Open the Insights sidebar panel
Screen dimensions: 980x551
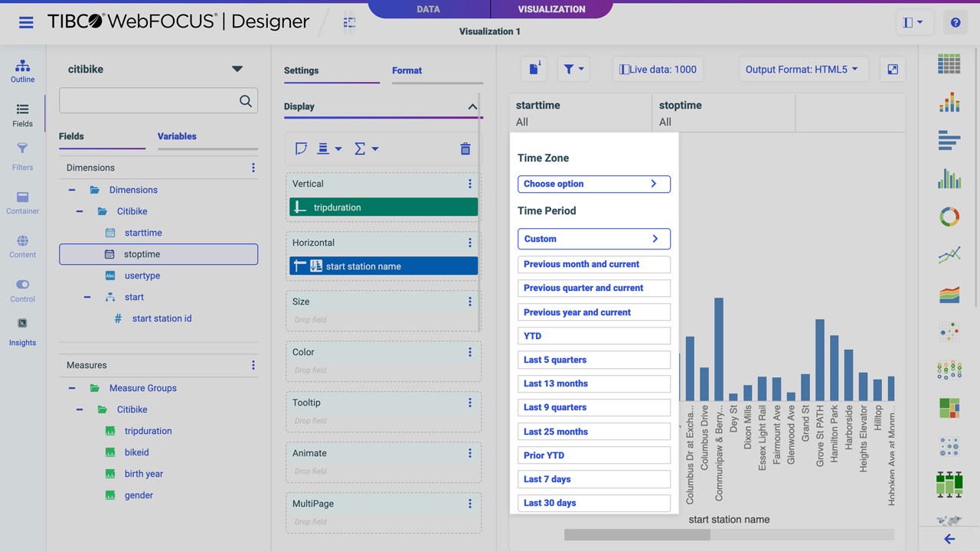pos(22,334)
